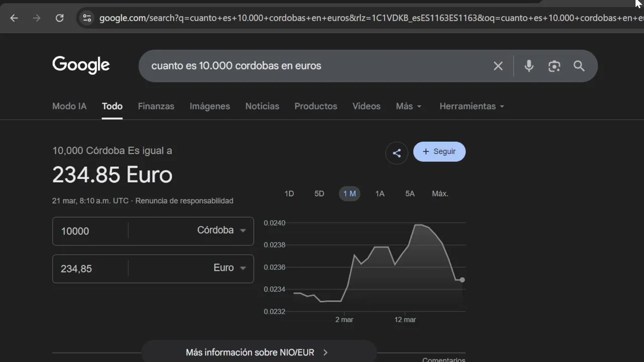Open the Euro currency dropdown
This screenshot has height=362, width=644.
point(230,268)
